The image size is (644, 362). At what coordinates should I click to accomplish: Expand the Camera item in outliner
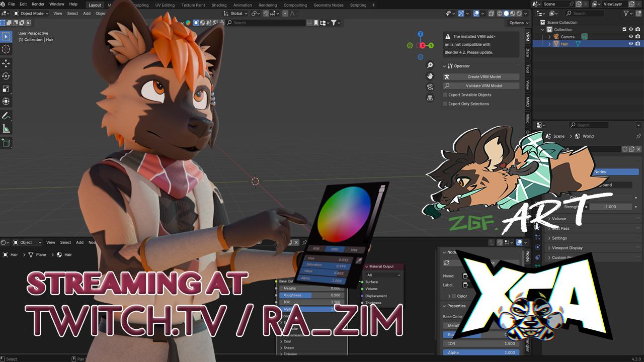point(550,37)
